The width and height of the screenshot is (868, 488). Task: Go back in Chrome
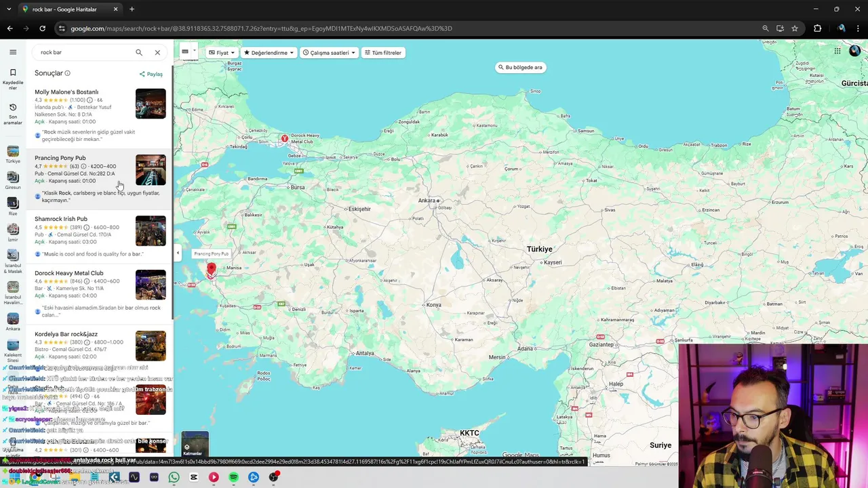click(9, 28)
